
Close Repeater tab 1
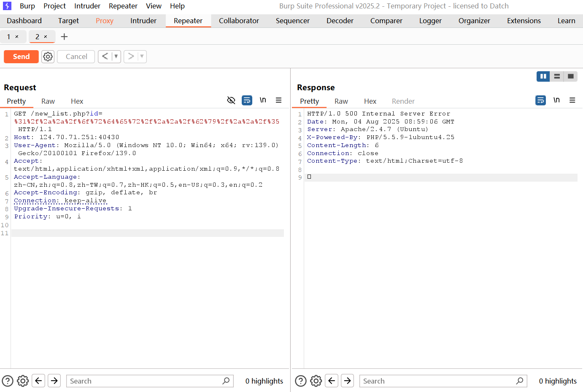click(x=17, y=37)
